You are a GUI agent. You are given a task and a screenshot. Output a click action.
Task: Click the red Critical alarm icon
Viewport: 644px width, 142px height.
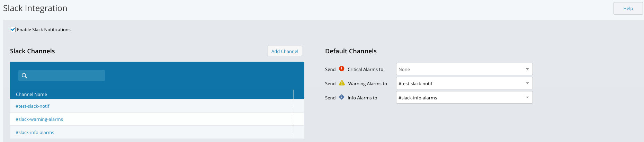pos(341,69)
